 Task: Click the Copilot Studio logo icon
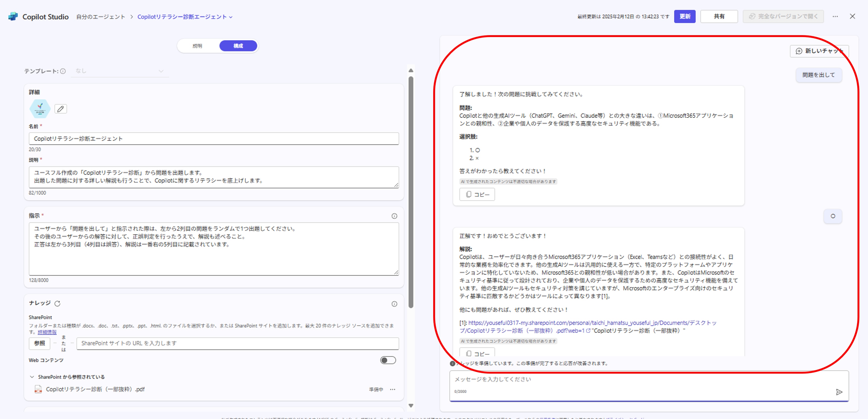[13, 16]
